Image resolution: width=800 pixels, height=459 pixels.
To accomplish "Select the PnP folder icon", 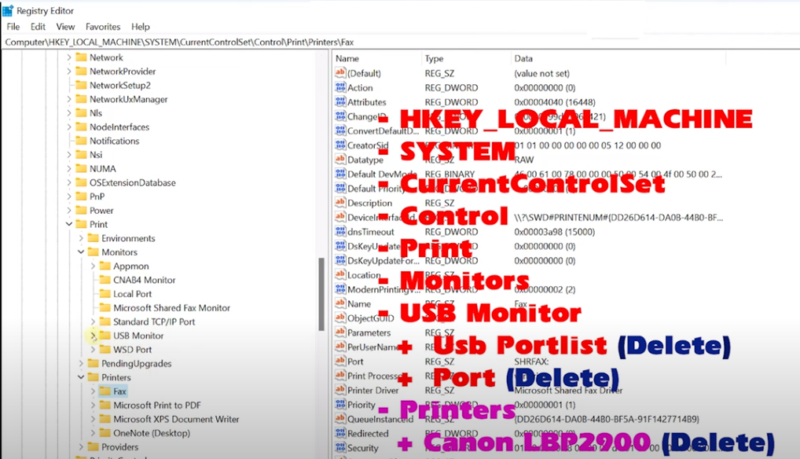I will click(x=81, y=196).
